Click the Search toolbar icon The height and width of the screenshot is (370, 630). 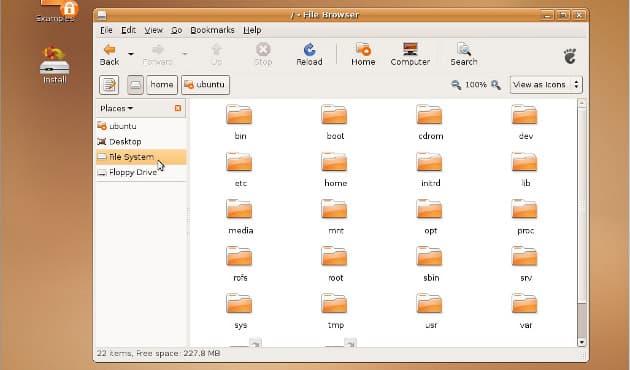tap(464, 55)
